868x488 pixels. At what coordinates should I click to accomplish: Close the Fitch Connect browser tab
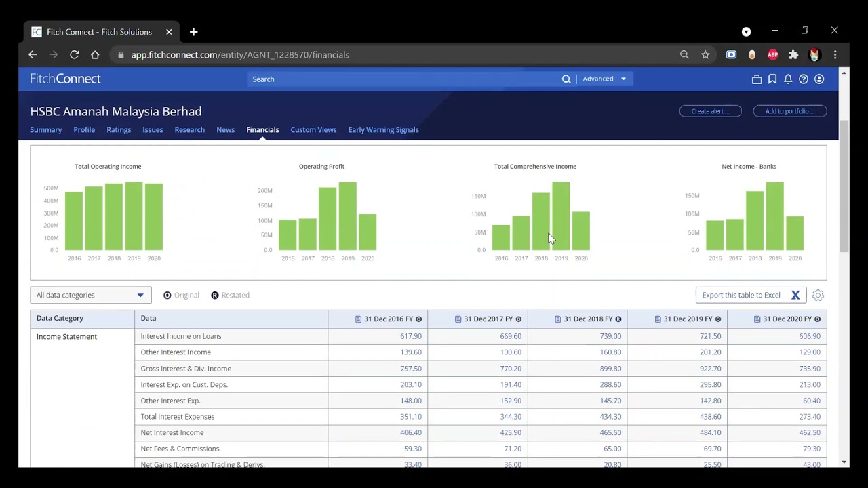pyautogui.click(x=169, y=32)
